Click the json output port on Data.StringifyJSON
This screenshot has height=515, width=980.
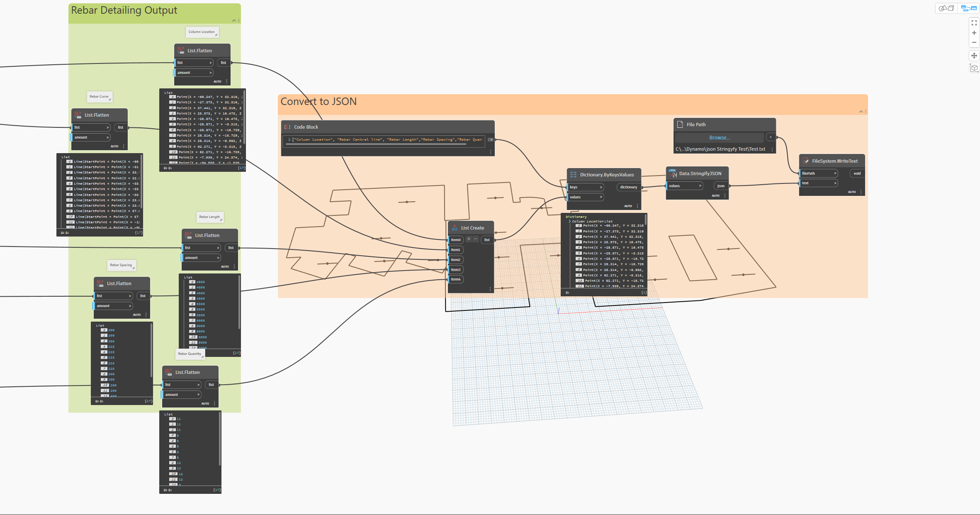pos(721,186)
